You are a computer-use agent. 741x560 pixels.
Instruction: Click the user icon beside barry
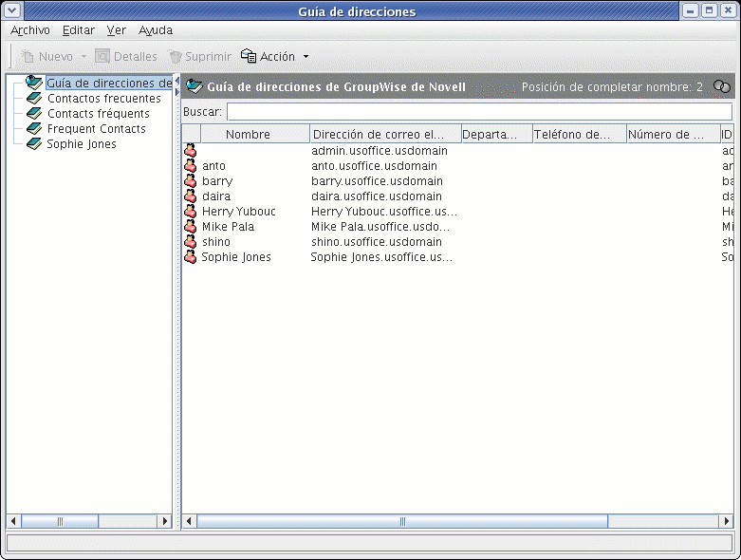191,180
